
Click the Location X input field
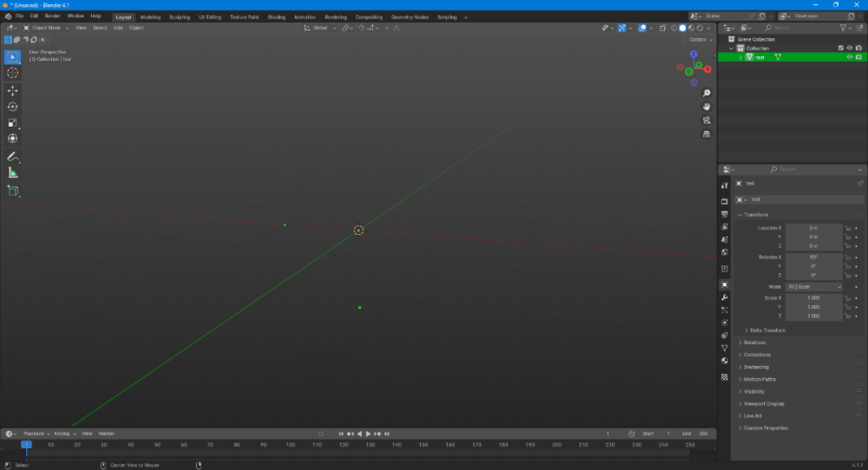coord(813,228)
